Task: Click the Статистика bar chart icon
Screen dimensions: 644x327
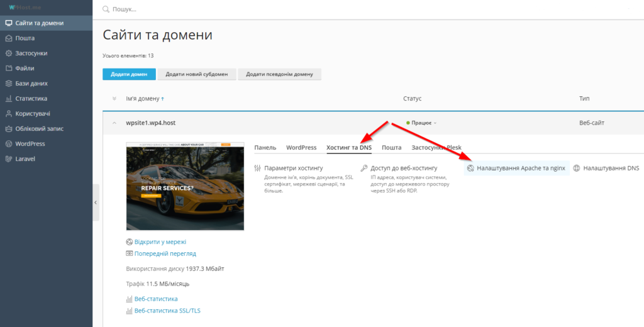Action: (x=8, y=99)
